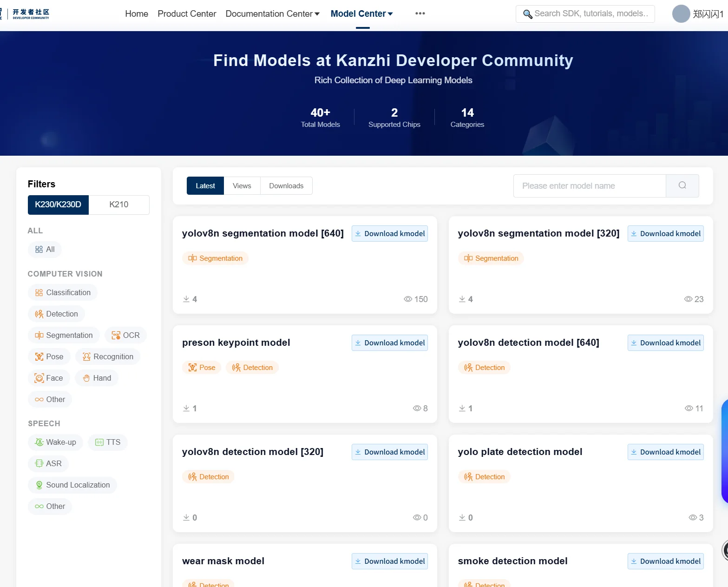Click the Segmentation tag on yolov8n segmentation [320] card
This screenshot has height=587, width=728.
point(491,258)
